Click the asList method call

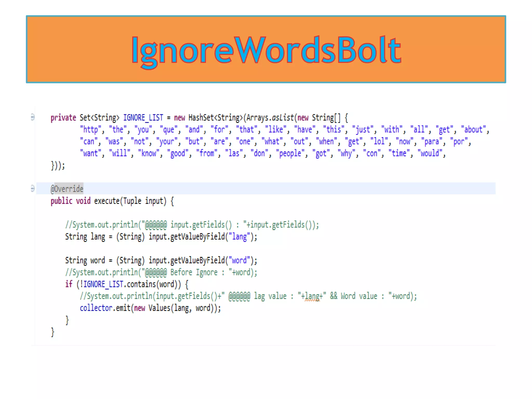coord(283,118)
